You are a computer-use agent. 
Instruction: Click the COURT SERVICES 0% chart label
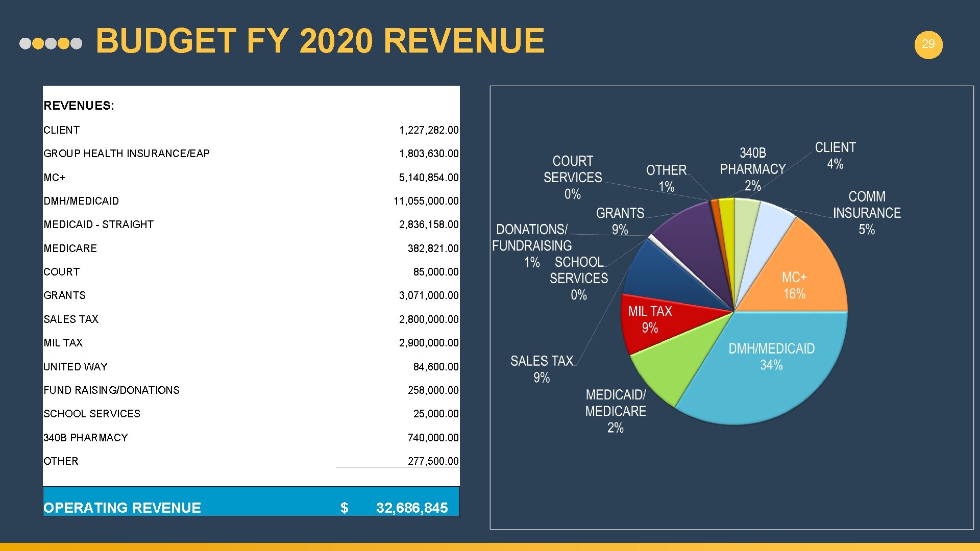pyautogui.click(x=573, y=177)
